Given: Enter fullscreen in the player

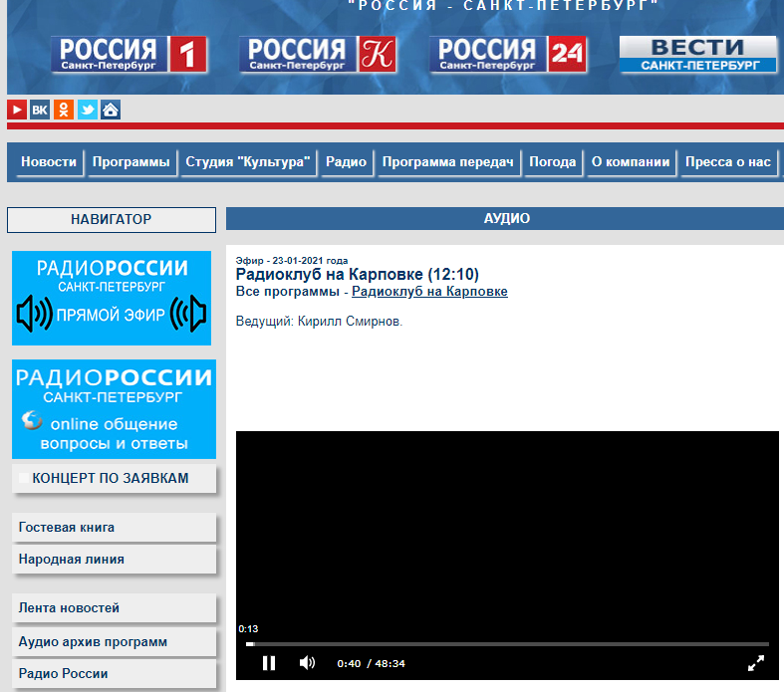Looking at the screenshot, I should click(755, 663).
